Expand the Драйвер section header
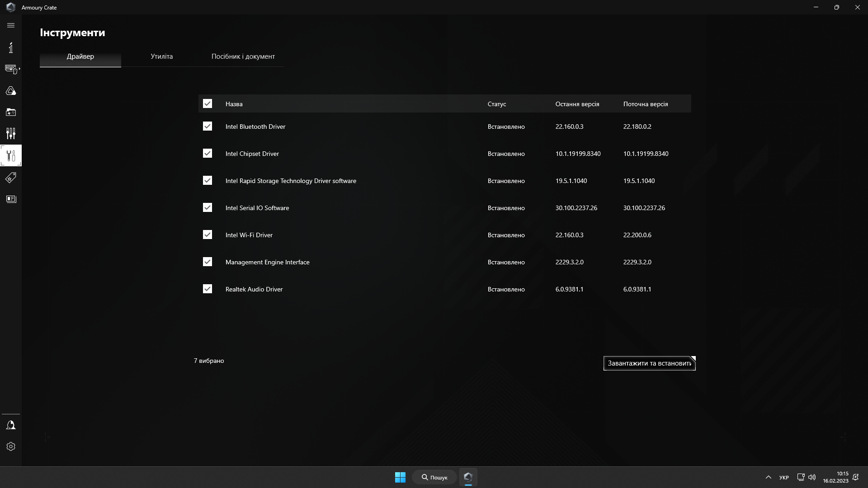The width and height of the screenshot is (868, 488). pos(80,56)
